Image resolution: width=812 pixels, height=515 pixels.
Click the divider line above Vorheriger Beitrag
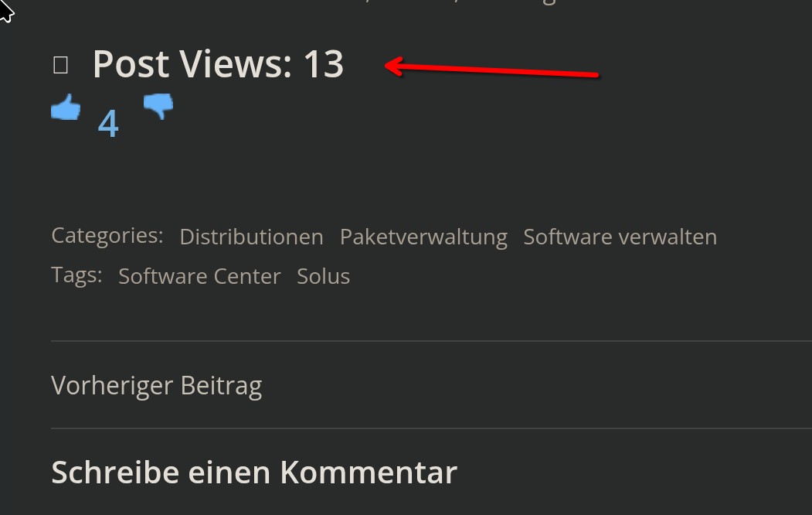[431, 341]
